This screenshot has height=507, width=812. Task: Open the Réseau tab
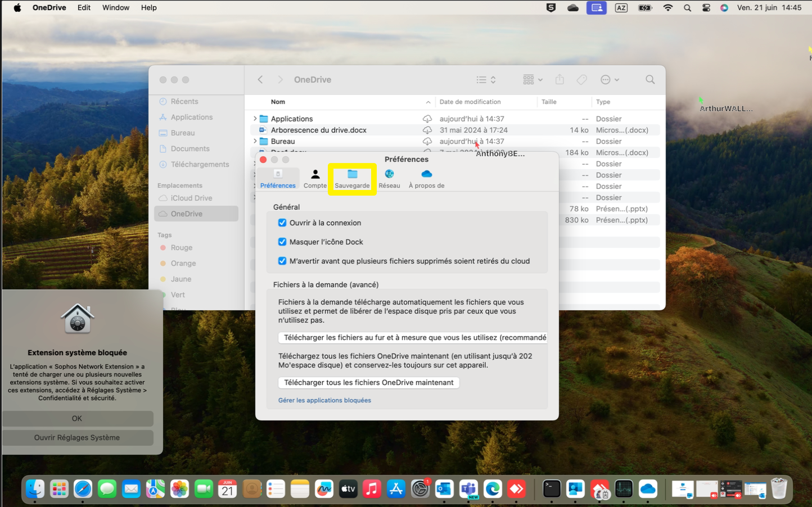coord(389,179)
